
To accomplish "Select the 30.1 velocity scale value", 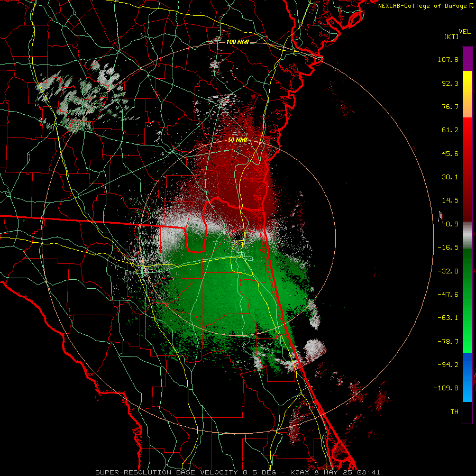I will click(x=450, y=177).
